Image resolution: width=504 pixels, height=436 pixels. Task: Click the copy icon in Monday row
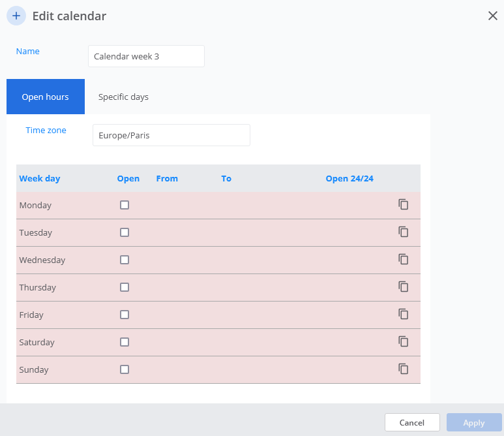click(404, 204)
